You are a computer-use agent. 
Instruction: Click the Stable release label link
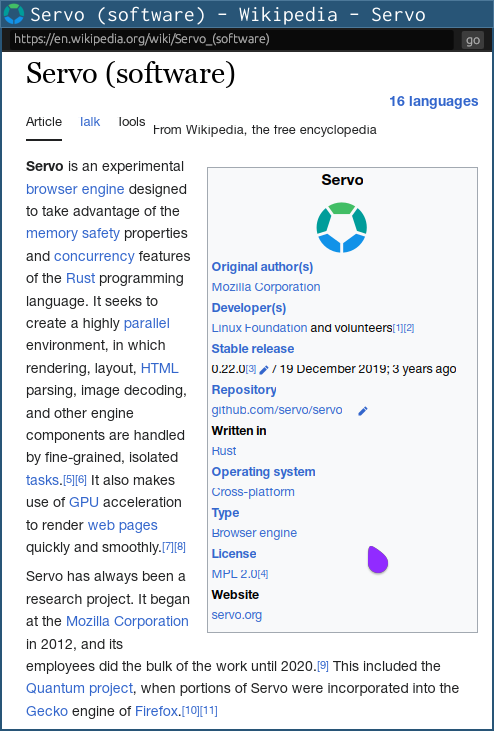pos(253,349)
